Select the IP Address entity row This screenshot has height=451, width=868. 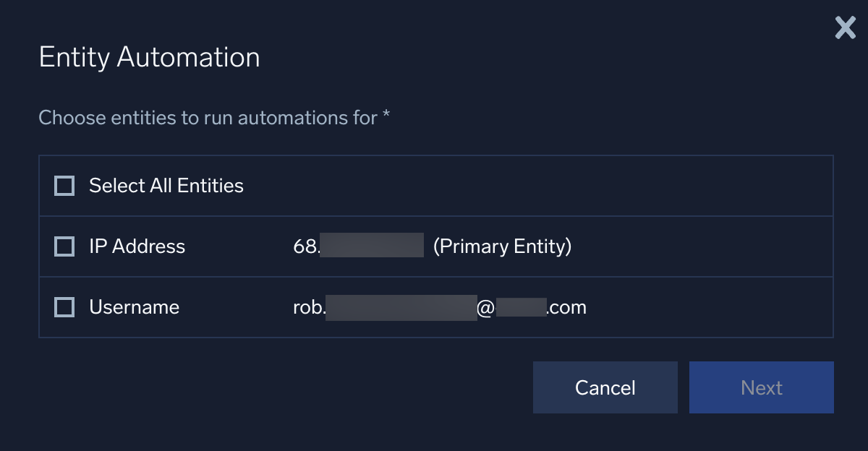pyautogui.click(x=289, y=246)
